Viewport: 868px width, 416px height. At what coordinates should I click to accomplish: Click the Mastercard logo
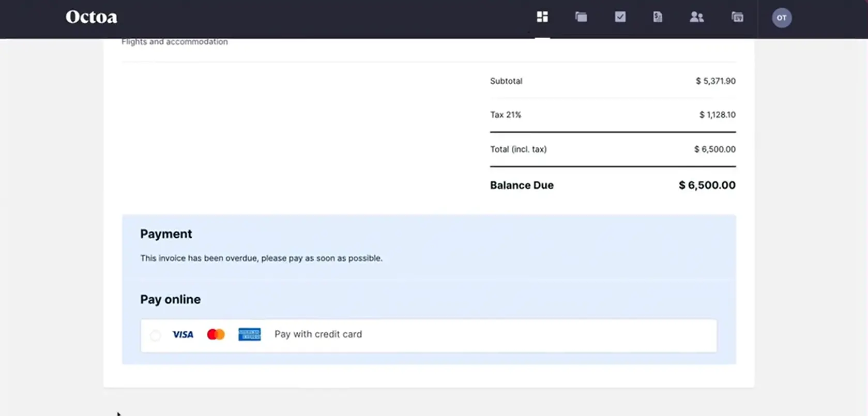pyautogui.click(x=216, y=335)
